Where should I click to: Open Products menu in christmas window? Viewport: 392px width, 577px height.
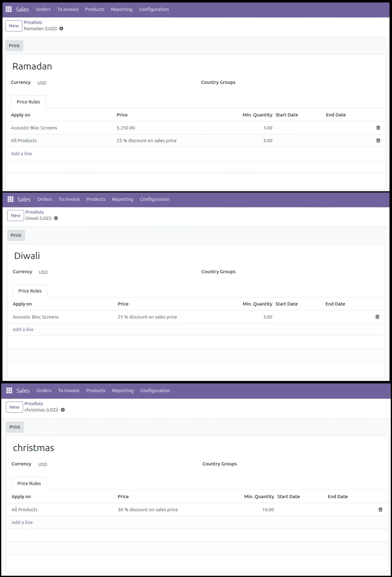coord(96,391)
